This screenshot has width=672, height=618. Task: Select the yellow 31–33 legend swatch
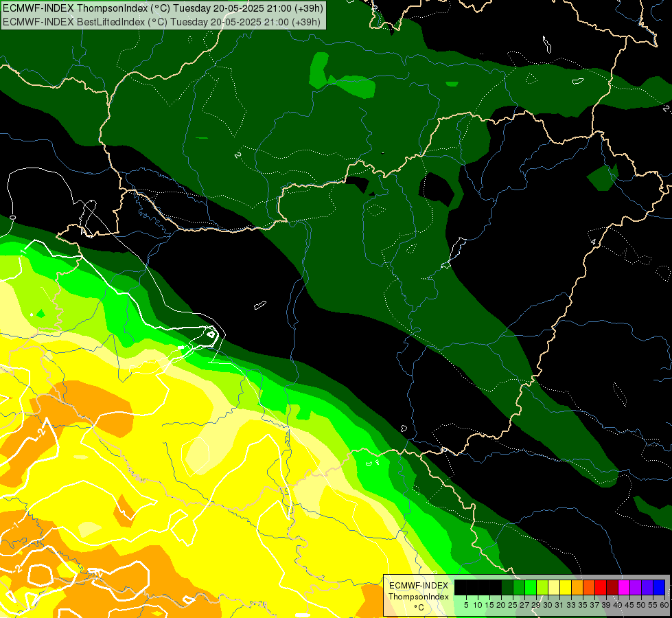pyautogui.click(x=566, y=587)
